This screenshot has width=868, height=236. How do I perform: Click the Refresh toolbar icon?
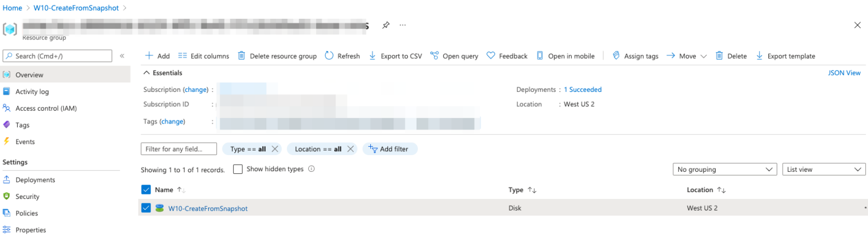pos(329,56)
